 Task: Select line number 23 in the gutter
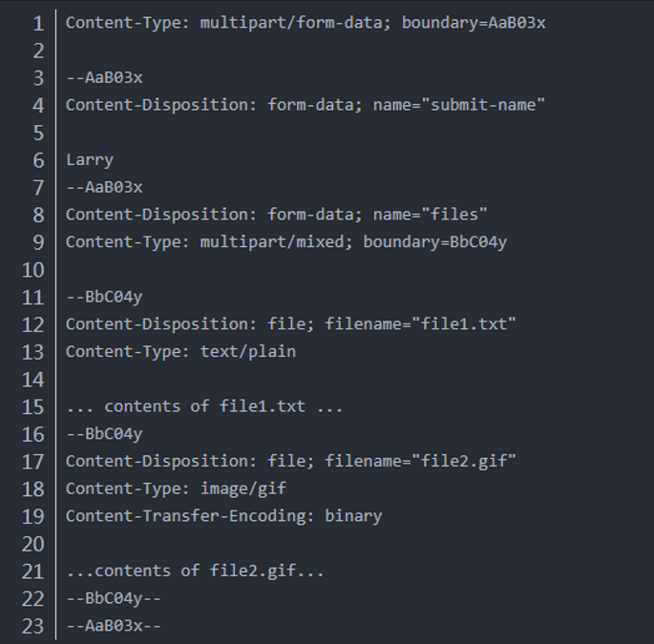pyautogui.click(x=33, y=626)
